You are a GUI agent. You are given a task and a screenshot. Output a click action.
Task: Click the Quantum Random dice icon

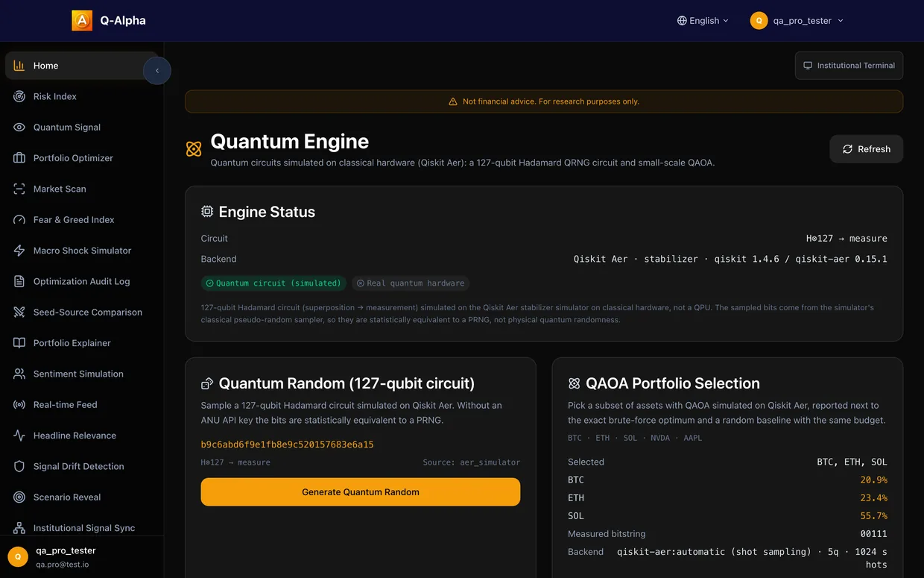(x=207, y=383)
